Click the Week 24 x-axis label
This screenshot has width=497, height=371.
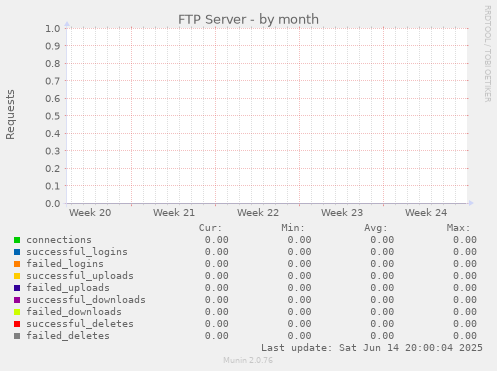point(426,212)
